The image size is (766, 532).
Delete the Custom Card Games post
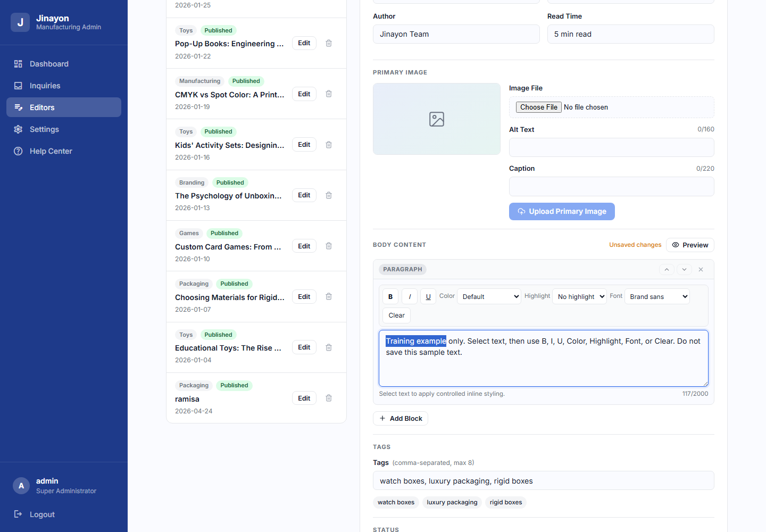pos(329,246)
